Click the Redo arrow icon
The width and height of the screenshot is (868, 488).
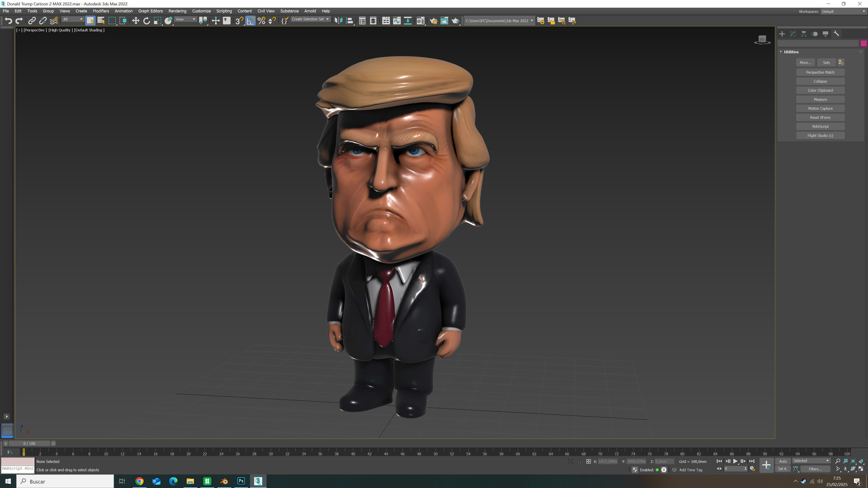(19, 21)
